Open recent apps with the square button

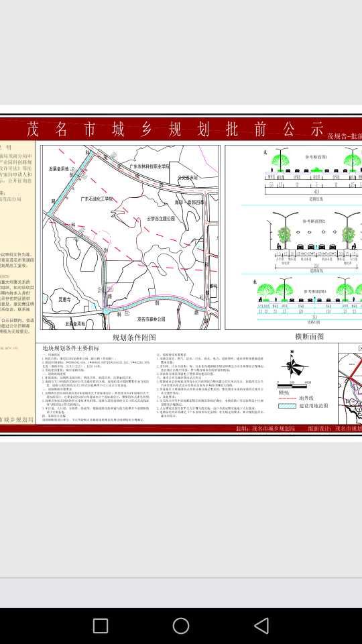pos(101,626)
